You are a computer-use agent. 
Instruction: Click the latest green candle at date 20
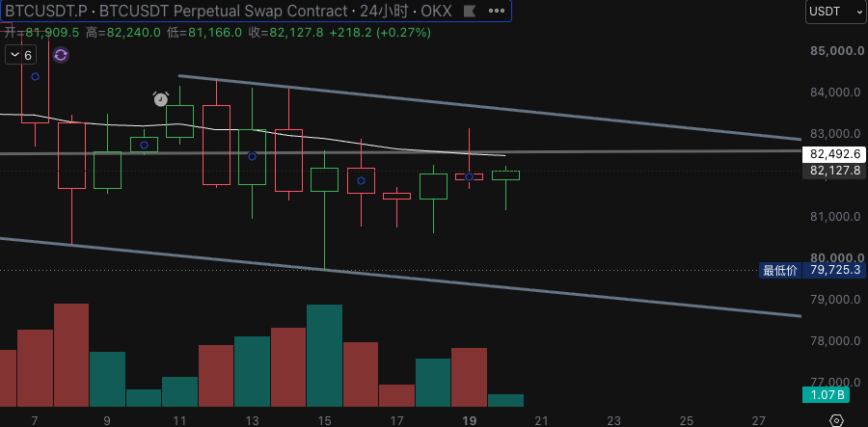(x=505, y=175)
